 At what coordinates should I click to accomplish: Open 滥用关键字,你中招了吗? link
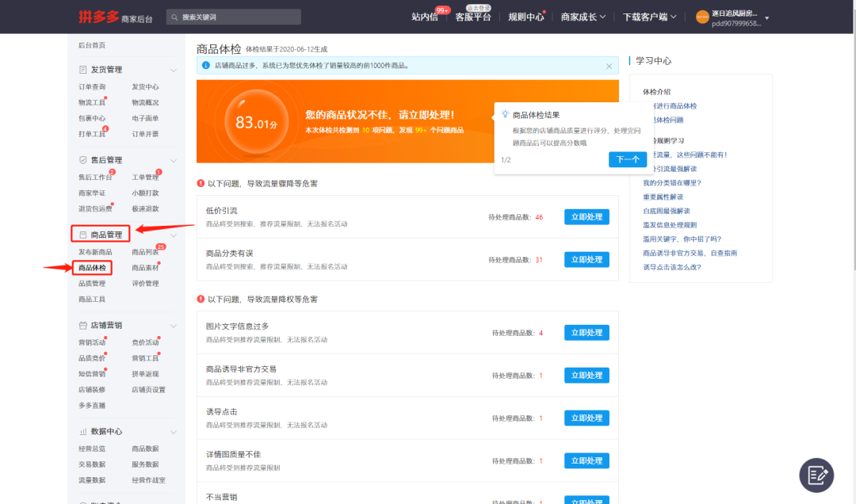682,239
